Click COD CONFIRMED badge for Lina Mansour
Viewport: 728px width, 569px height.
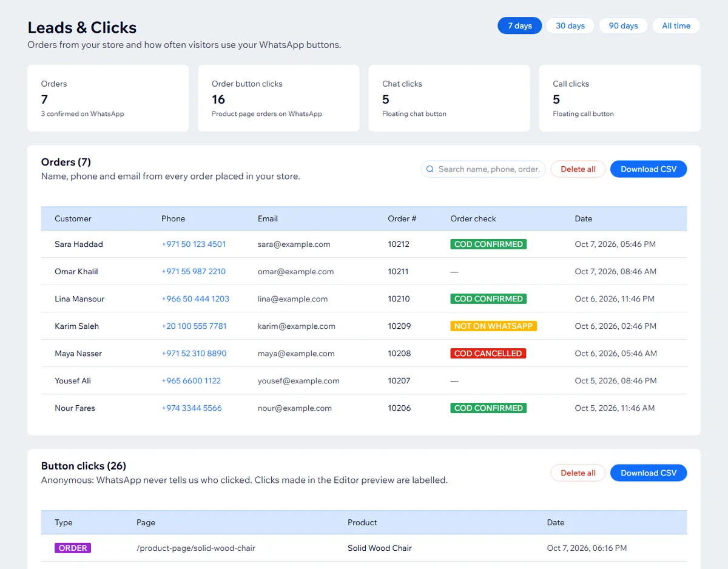pyautogui.click(x=488, y=299)
